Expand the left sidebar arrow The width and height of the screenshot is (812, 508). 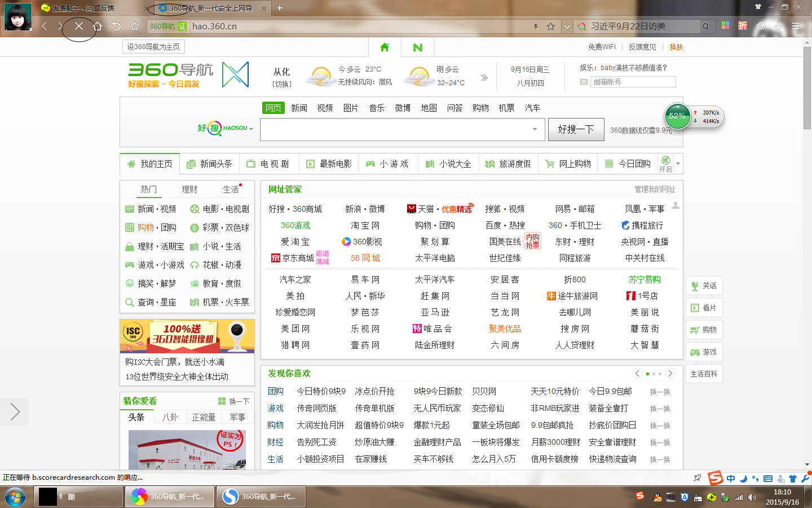coord(14,411)
